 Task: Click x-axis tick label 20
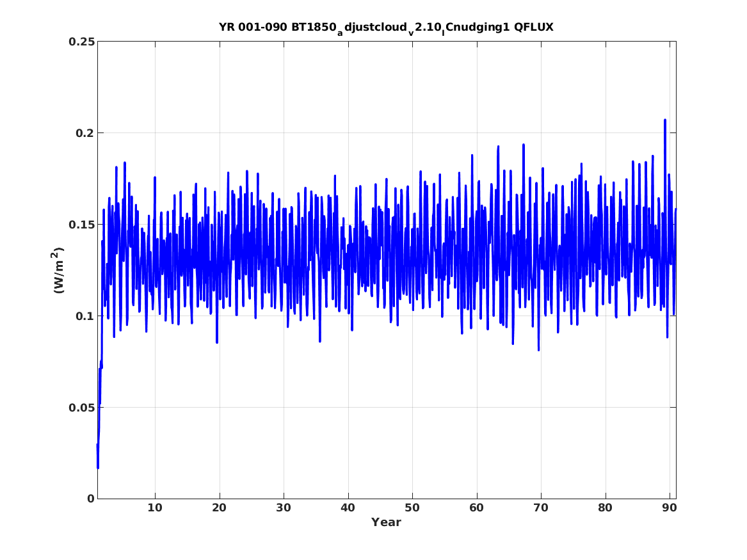219,508
